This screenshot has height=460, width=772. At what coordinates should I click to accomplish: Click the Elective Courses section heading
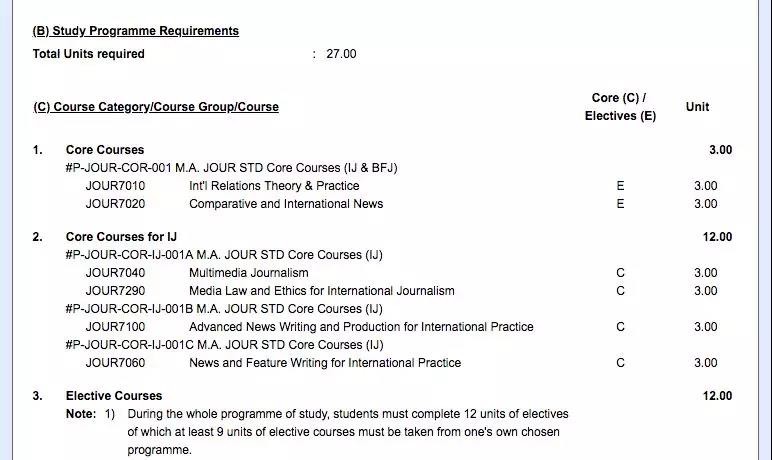coord(114,396)
